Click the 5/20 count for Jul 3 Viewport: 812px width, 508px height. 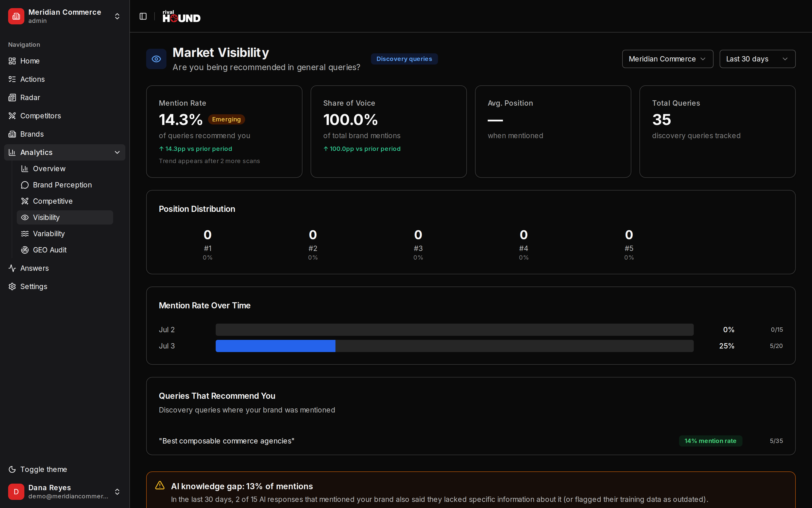(776, 346)
